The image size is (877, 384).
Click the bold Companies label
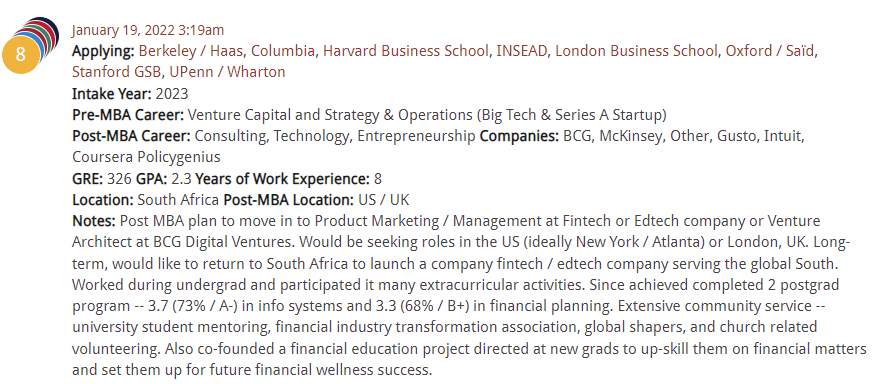[x=519, y=136]
